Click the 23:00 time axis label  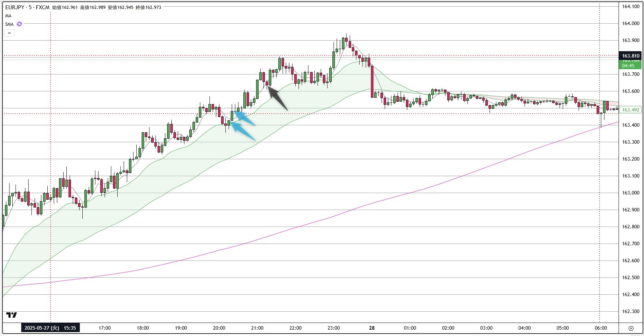(333, 328)
